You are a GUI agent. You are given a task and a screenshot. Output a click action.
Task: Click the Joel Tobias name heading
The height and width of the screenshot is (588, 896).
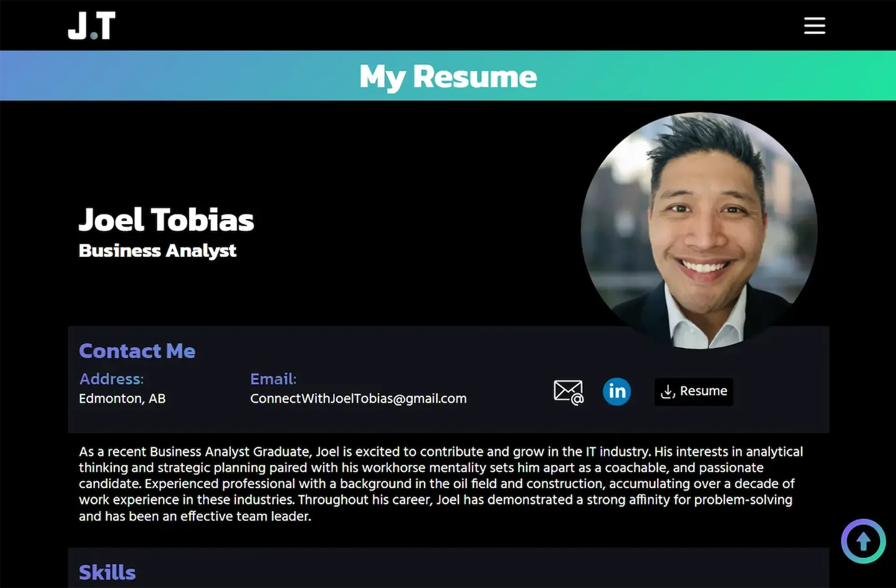click(x=167, y=220)
